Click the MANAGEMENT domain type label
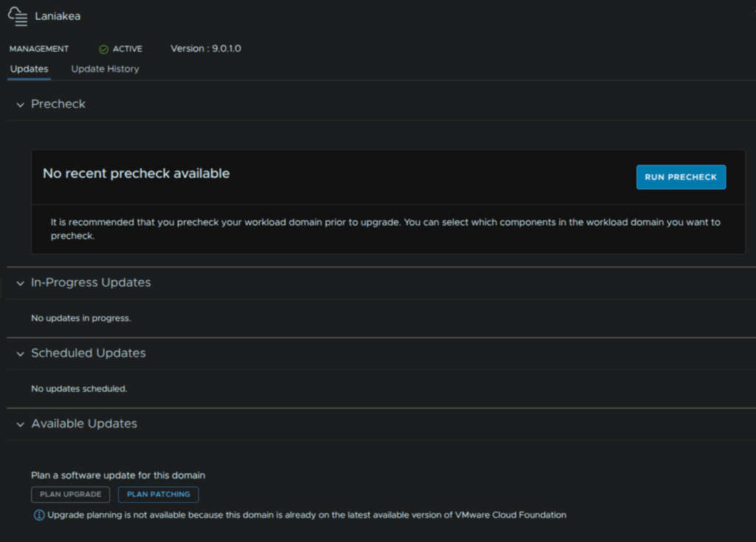 pyautogui.click(x=39, y=49)
